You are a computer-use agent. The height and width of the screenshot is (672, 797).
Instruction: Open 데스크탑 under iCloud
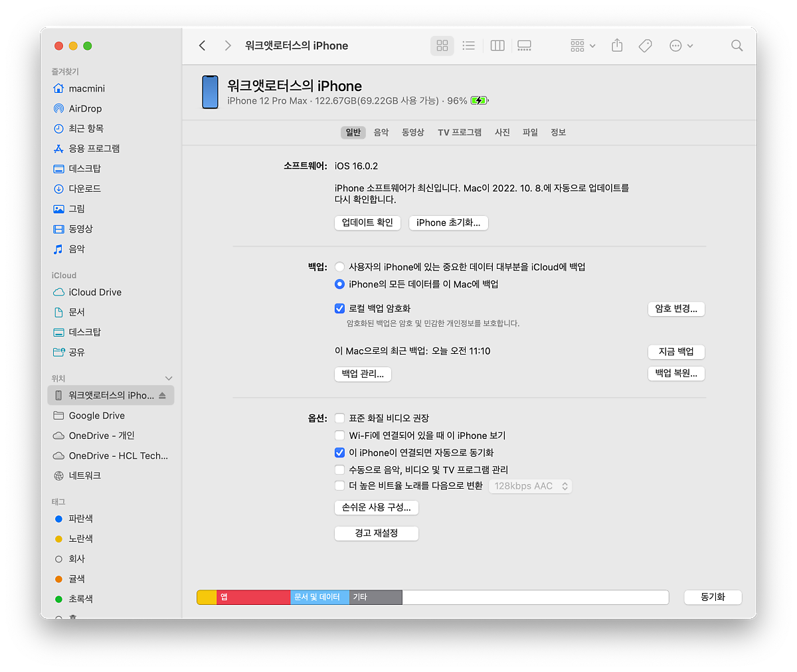(84, 332)
